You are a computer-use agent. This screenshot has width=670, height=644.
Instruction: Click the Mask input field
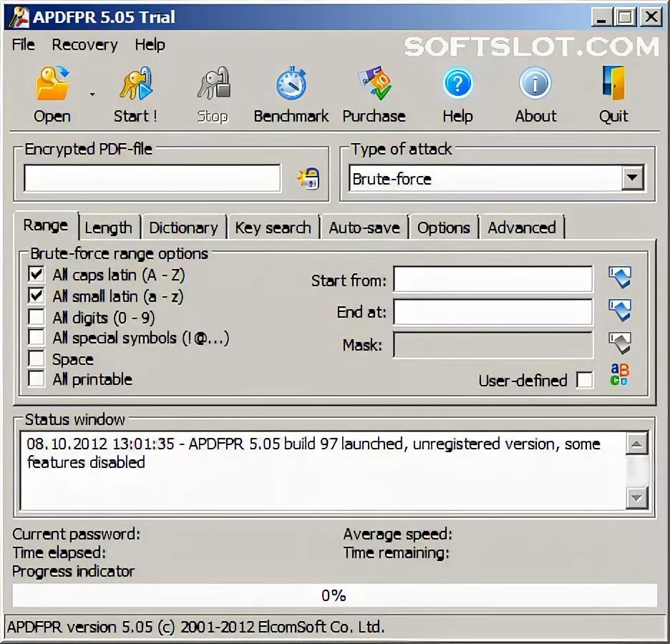coord(493,345)
